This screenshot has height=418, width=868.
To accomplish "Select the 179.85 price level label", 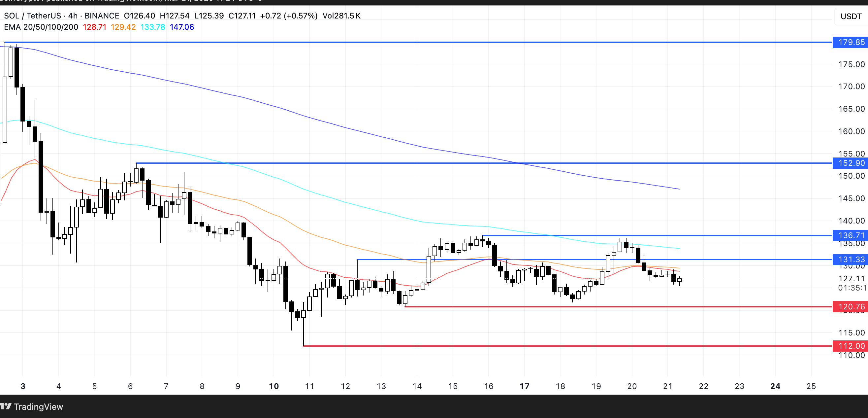I will (x=850, y=43).
